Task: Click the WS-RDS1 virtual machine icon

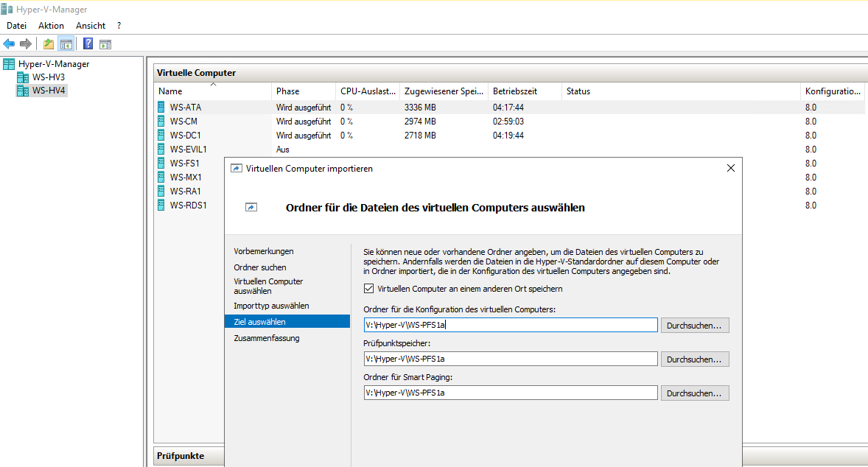Action: [x=161, y=205]
